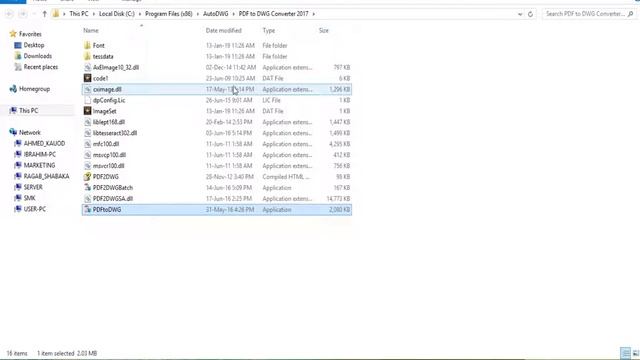Viewport: 640px width, 360px height.
Task: Click AutoDWG in the breadcrumb
Action: pos(216,14)
